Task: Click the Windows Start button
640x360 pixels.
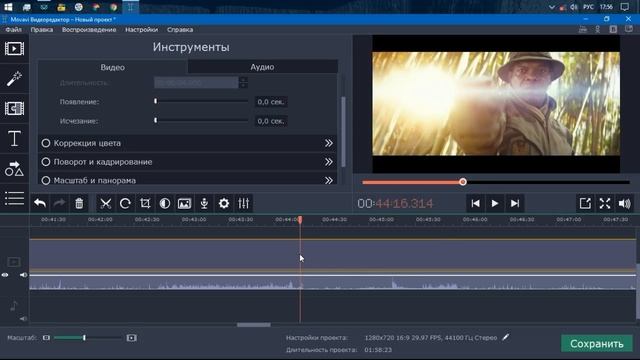Action: coord(8,7)
